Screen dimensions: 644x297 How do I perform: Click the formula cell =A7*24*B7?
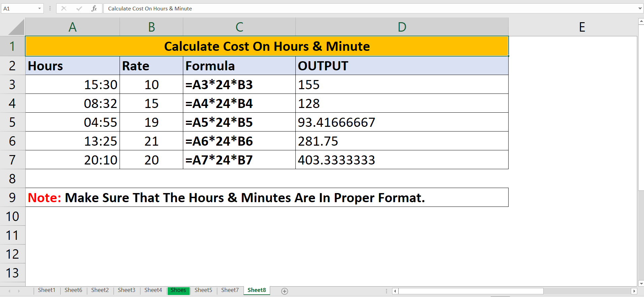(x=239, y=160)
